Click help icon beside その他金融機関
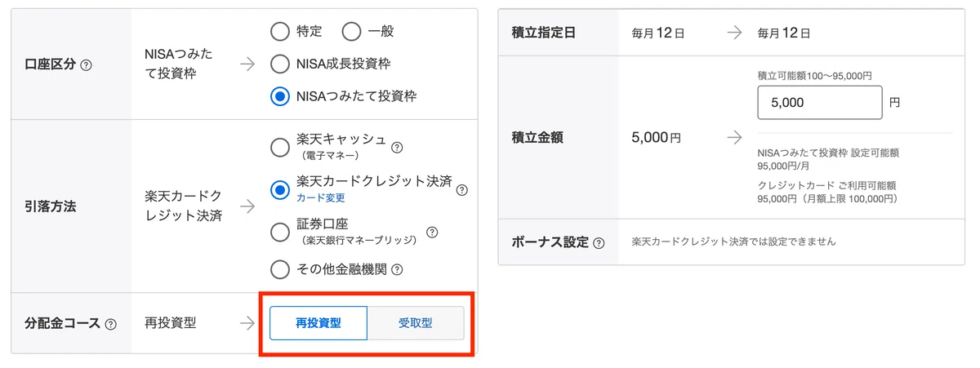Screen dimensions: 980x368 [397, 268]
